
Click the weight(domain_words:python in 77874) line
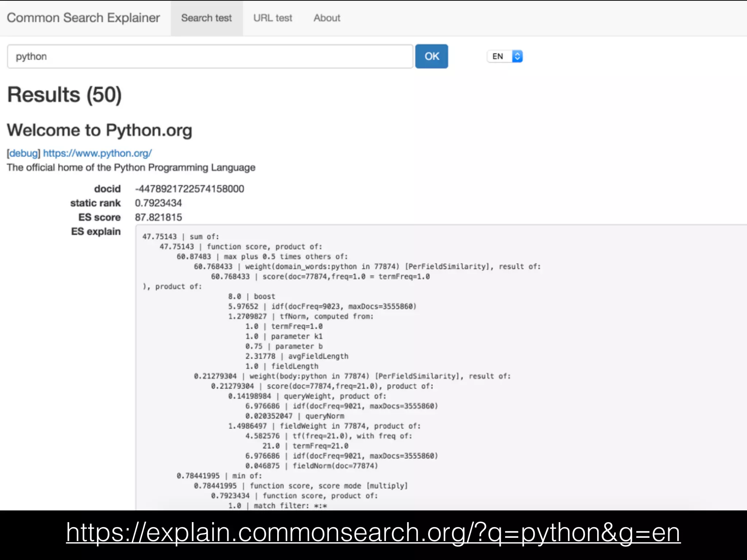tap(367, 267)
